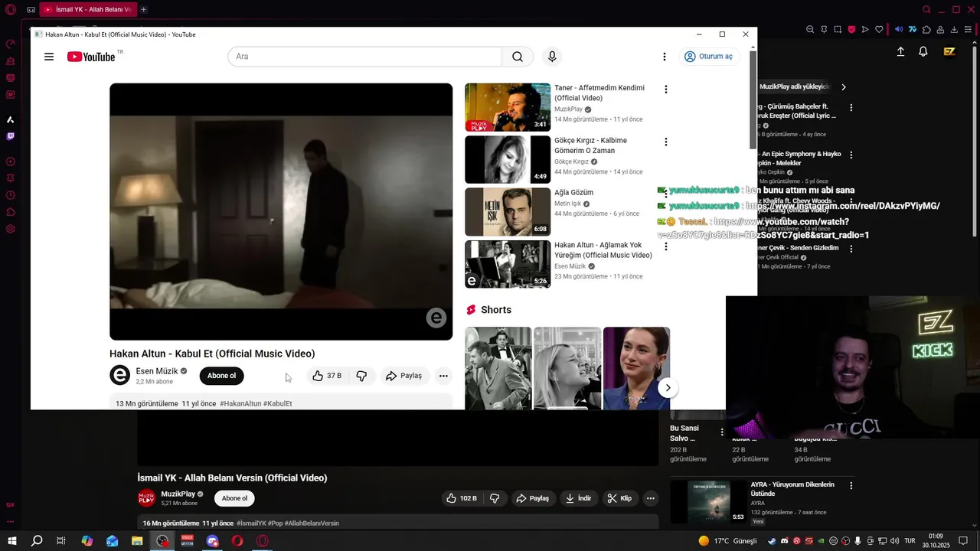Open AYRA Yürüyorum Dikenlerin Üstünde thumbnail

708,501
